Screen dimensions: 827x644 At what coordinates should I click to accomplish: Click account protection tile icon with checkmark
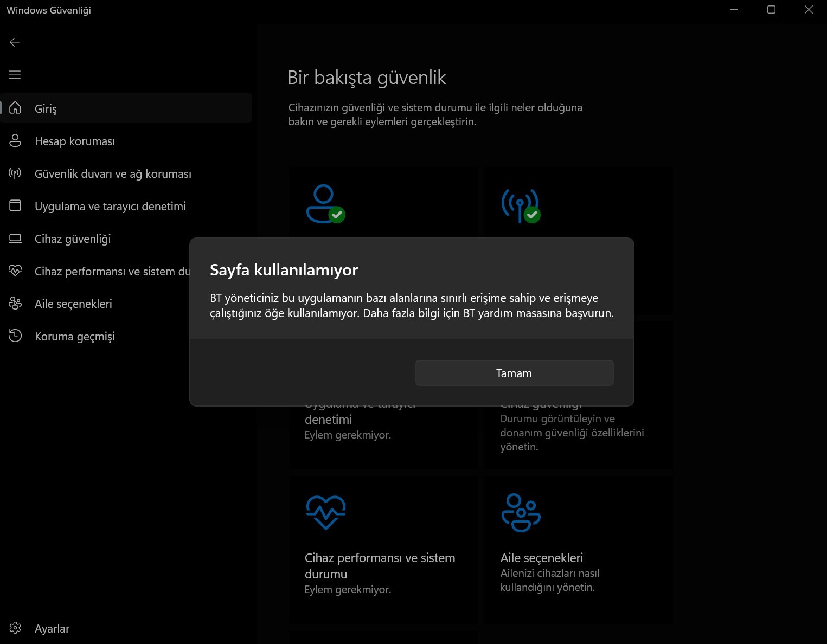325,204
